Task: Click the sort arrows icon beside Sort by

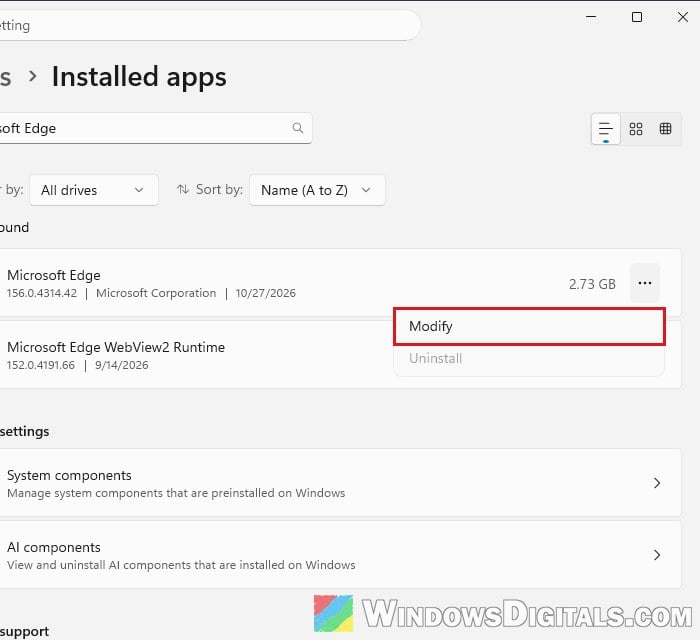Action: click(183, 189)
